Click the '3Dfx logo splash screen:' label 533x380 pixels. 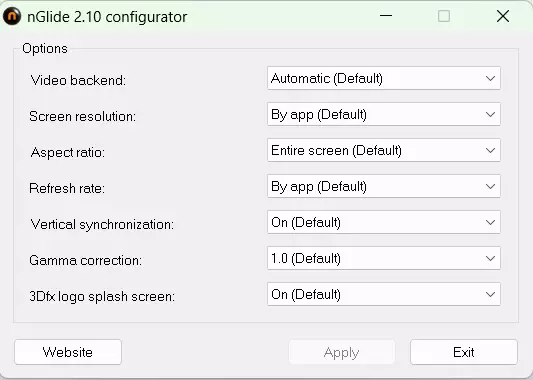[102, 297]
